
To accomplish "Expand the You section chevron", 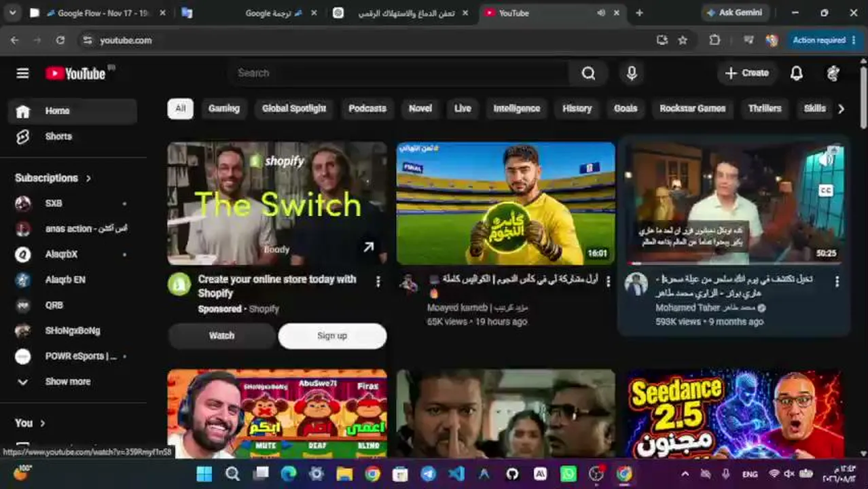I will [42, 423].
